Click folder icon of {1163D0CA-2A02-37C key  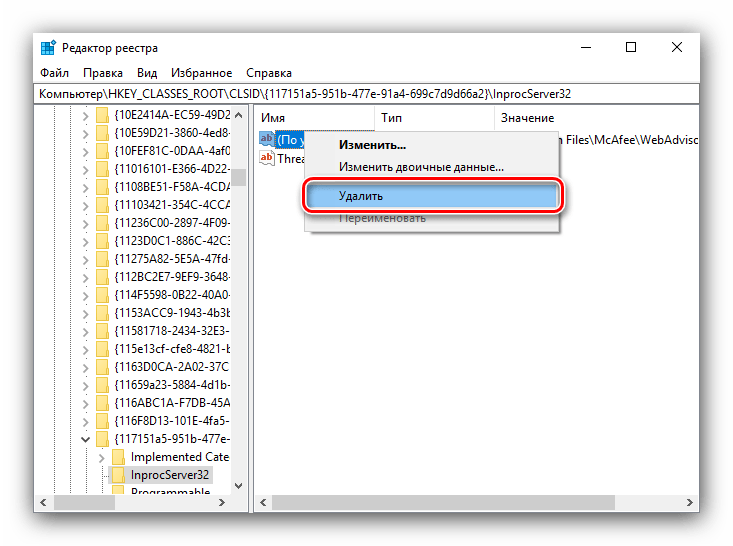102,367
